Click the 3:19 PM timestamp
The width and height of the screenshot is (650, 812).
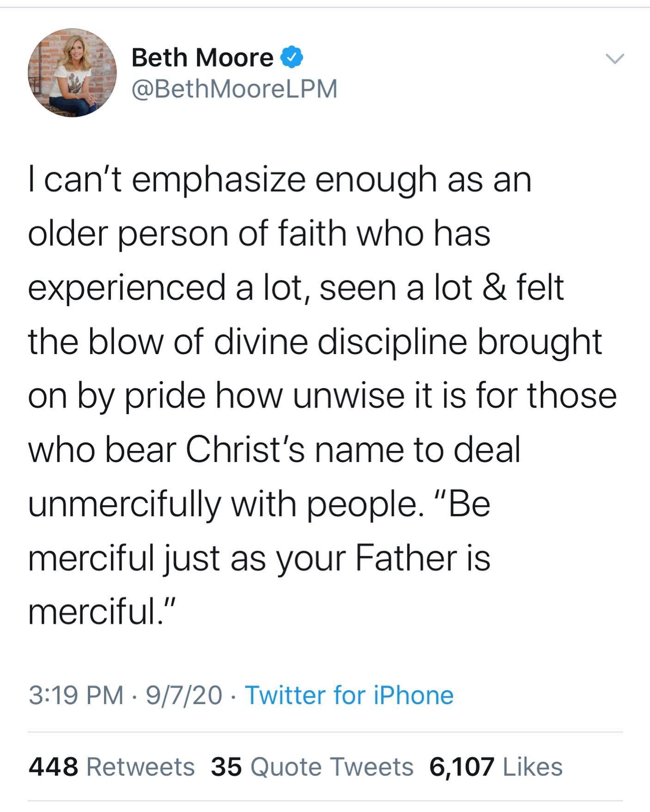[x=76, y=695]
